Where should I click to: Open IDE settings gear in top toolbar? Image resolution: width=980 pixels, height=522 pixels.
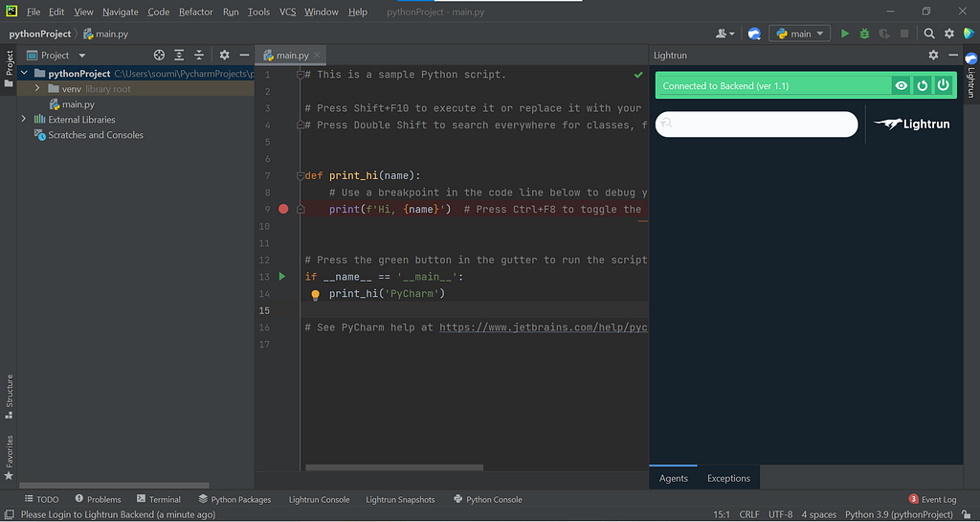point(949,34)
